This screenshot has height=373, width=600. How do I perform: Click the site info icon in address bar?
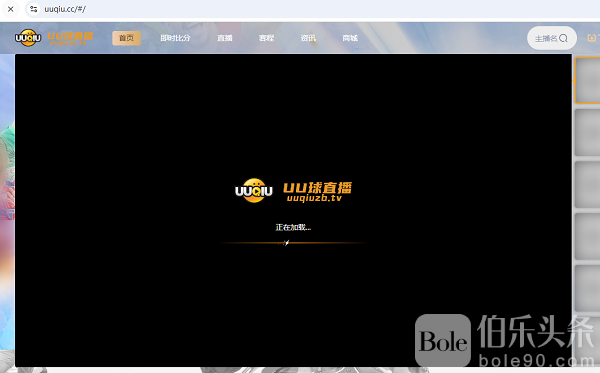34,9
